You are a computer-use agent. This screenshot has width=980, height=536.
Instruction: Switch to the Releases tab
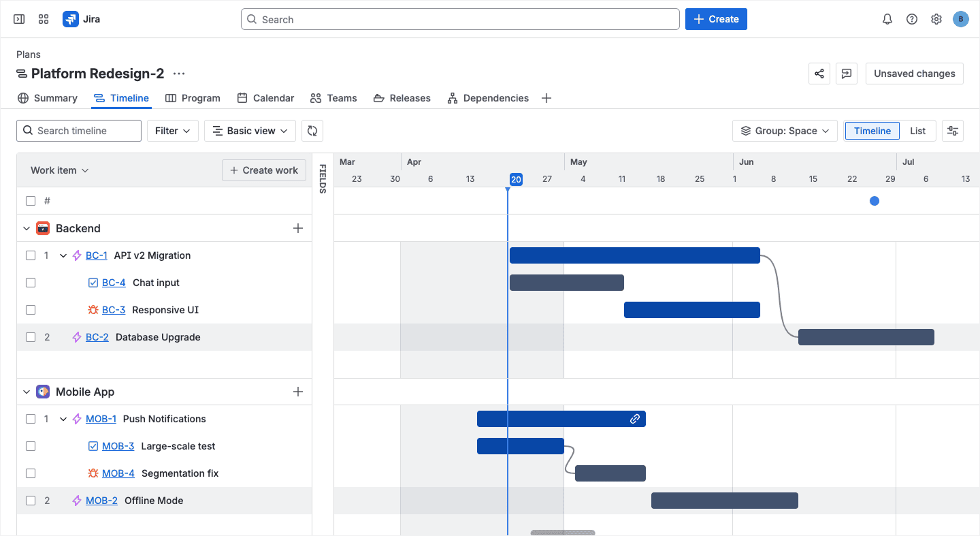pyautogui.click(x=402, y=98)
